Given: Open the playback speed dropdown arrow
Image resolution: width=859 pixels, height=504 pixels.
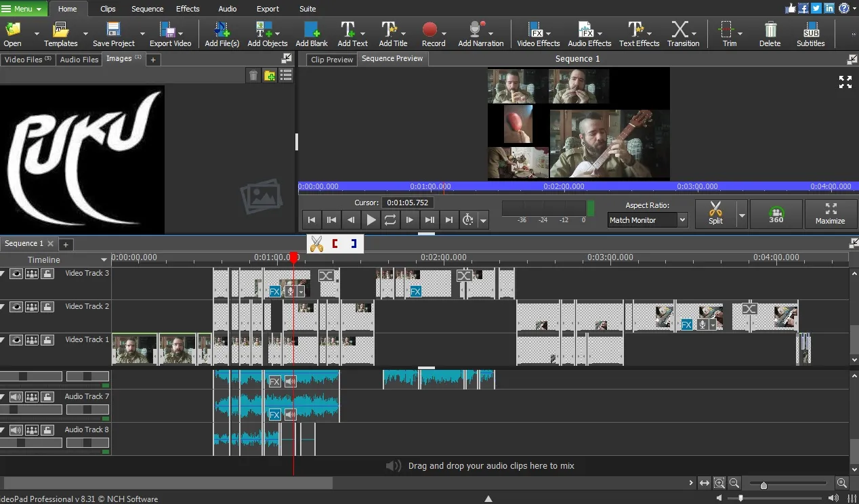Looking at the screenshot, I should tap(483, 220).
